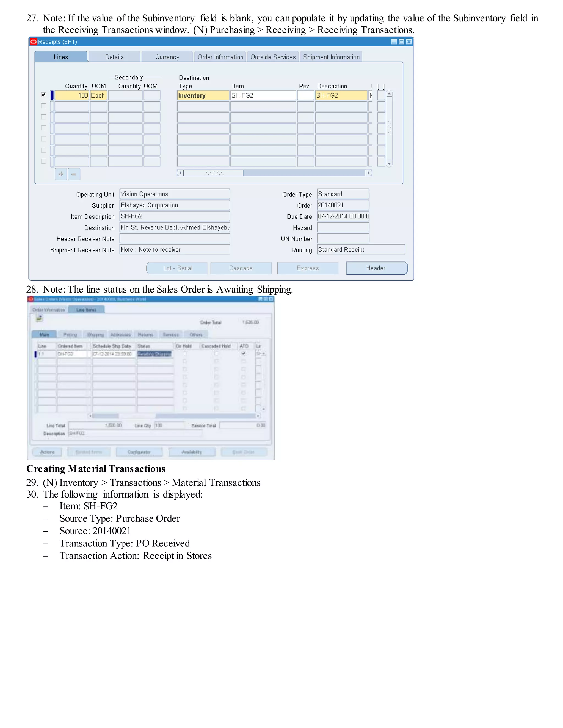
Task: Check the sixth receipt line checkbox
Action: coord(43,150)
